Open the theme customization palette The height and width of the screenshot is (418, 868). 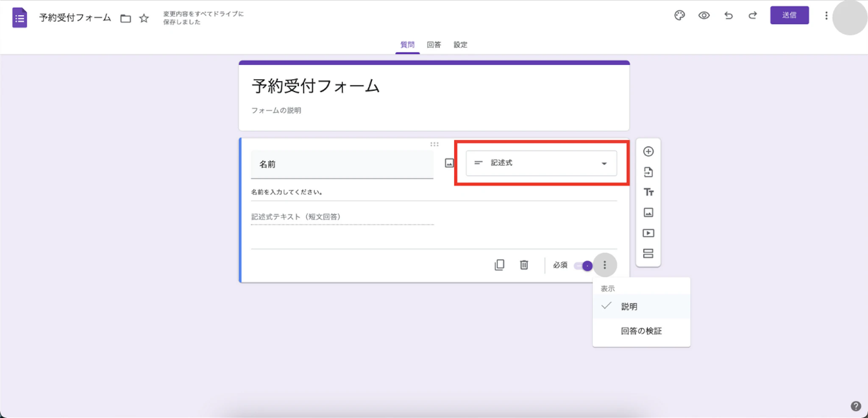click(680, 15)
